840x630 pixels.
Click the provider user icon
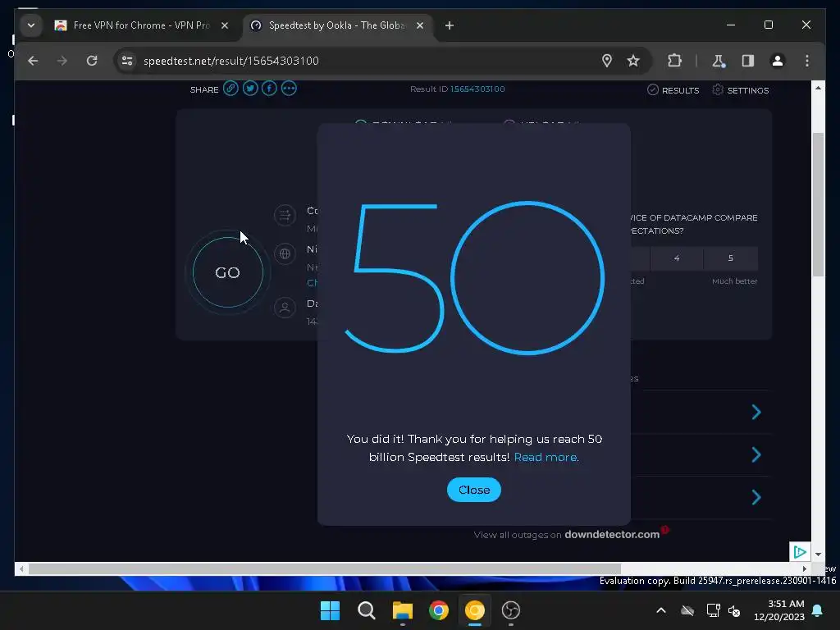tap(285, 308)
